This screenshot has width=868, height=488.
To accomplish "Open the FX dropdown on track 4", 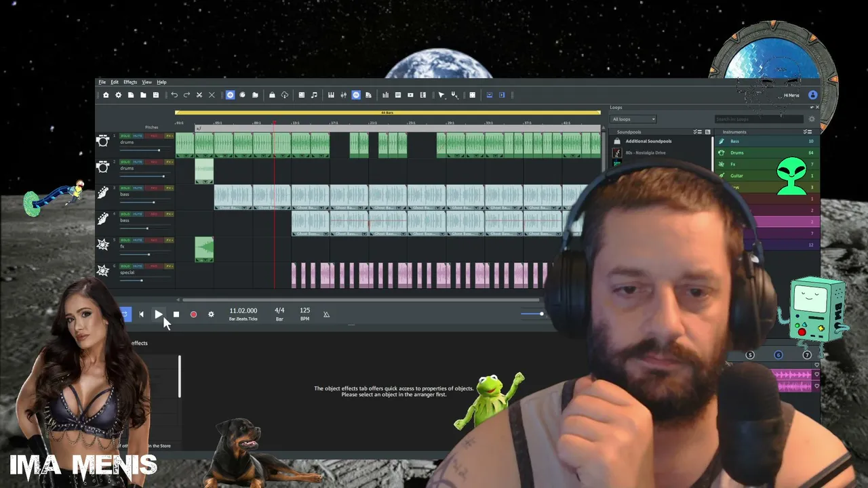I will (170, 214).
